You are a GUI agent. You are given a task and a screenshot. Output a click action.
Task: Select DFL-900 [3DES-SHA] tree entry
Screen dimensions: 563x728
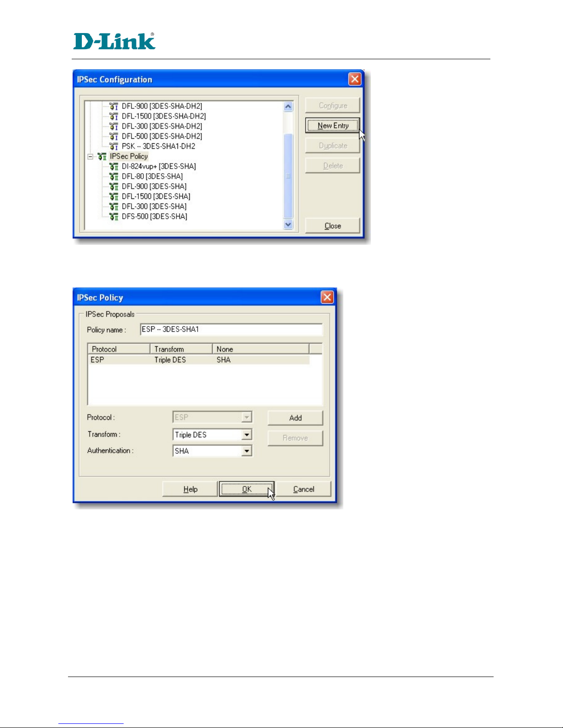click(154, 186)
